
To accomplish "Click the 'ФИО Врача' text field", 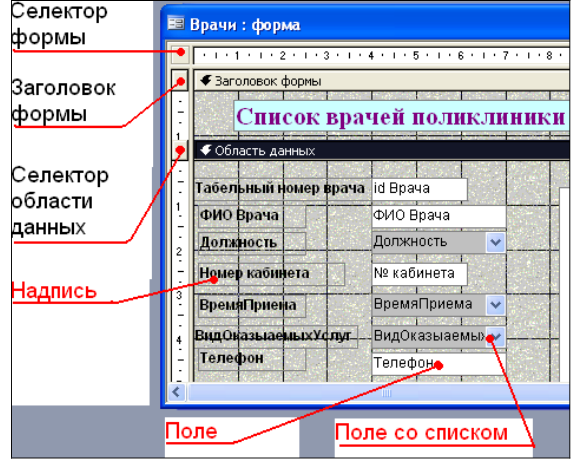I will 439,216.
